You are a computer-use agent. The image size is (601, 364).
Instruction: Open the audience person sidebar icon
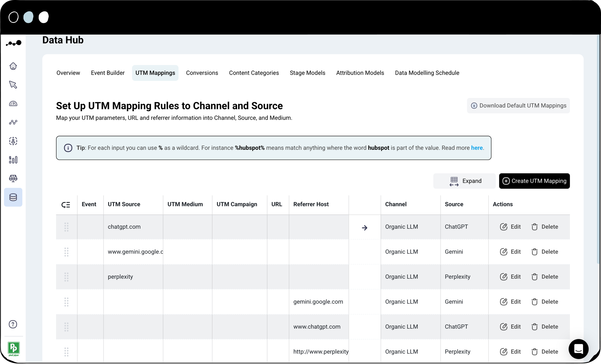pyautogui.click(x=13, y=141)
